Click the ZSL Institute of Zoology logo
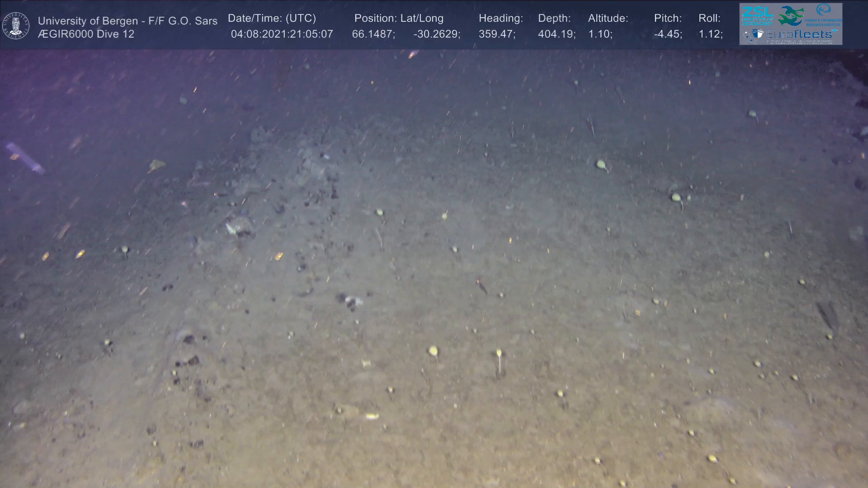Screen dimensions: 868x488 (758, 15)
